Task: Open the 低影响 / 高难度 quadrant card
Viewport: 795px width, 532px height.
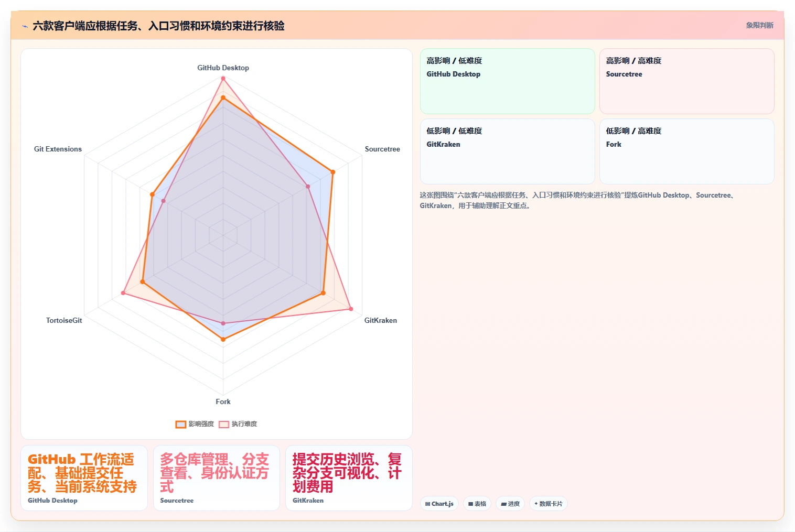Action: [686, 151]
